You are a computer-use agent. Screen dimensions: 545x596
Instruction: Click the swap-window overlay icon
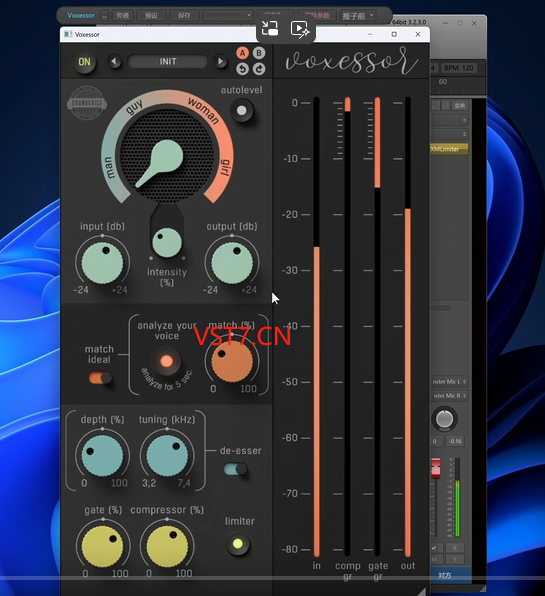[x=269, y=29]
